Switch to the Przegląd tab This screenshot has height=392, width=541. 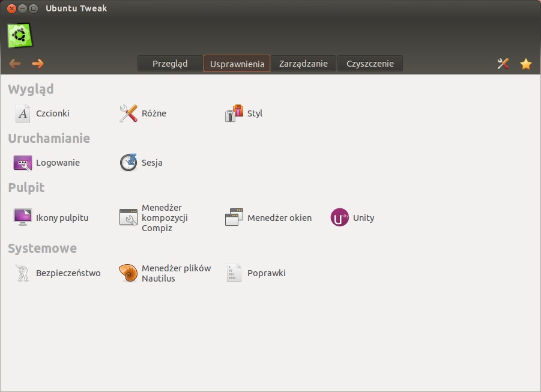[170, 64]
